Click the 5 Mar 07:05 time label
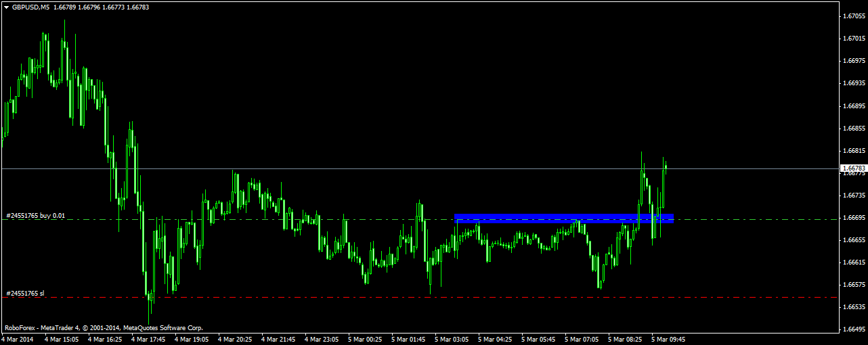868x345 pixels. pos(582,339)
